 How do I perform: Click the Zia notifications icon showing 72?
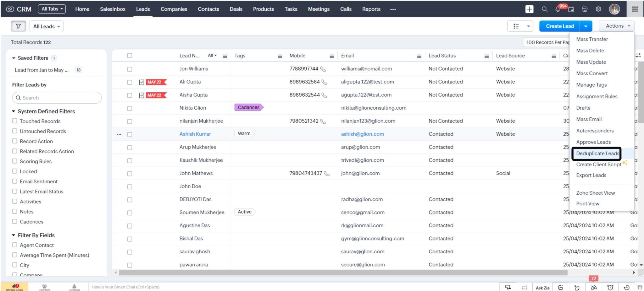coord(594,287)
